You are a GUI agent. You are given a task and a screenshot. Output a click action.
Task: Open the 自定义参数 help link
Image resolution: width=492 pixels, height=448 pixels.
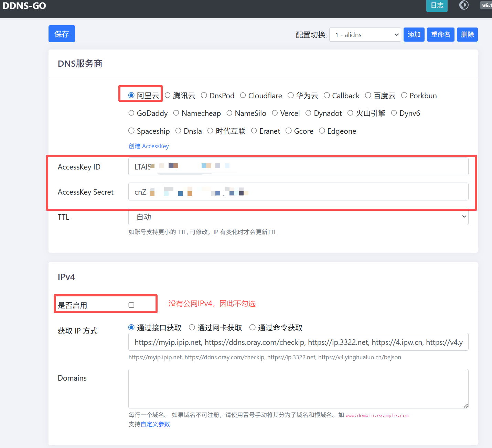click(x=155, y=424)
